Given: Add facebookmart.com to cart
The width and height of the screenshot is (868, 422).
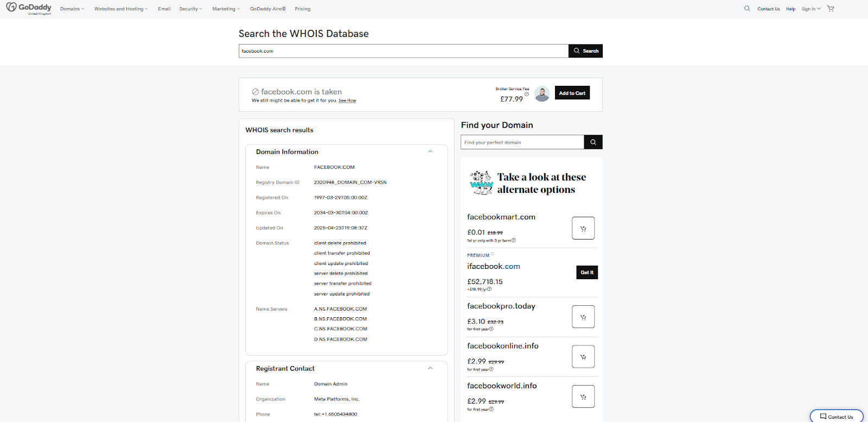Looking at the screenshot, I should (583, 228).
